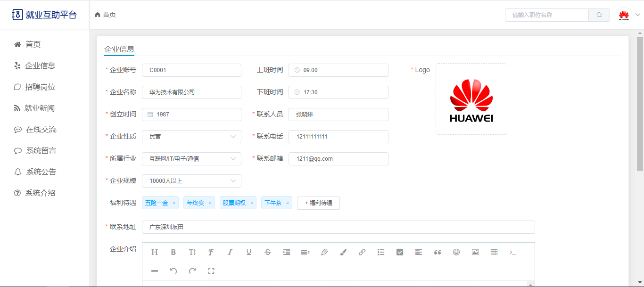Open 创立时间 year picker 1987
The height and width of the screenshot is (287, 644).
(191, 115)
